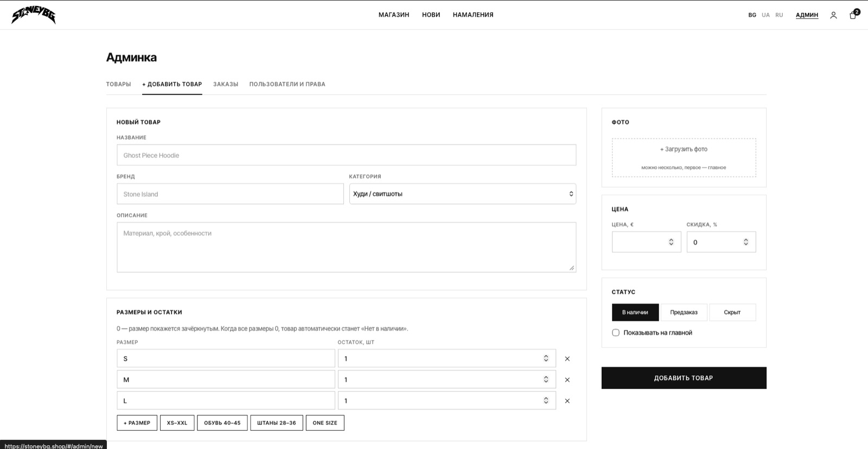This screenshot has width=868, height=449.
Task: Open the Категория dropdown
Action: (463, 194)
